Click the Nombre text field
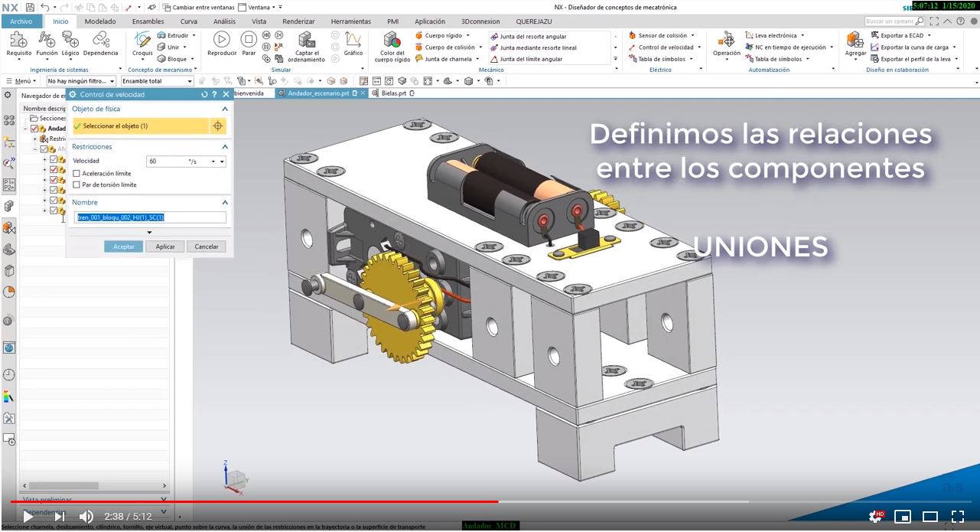Screen dimensions: 980x532 pos(151,217)
